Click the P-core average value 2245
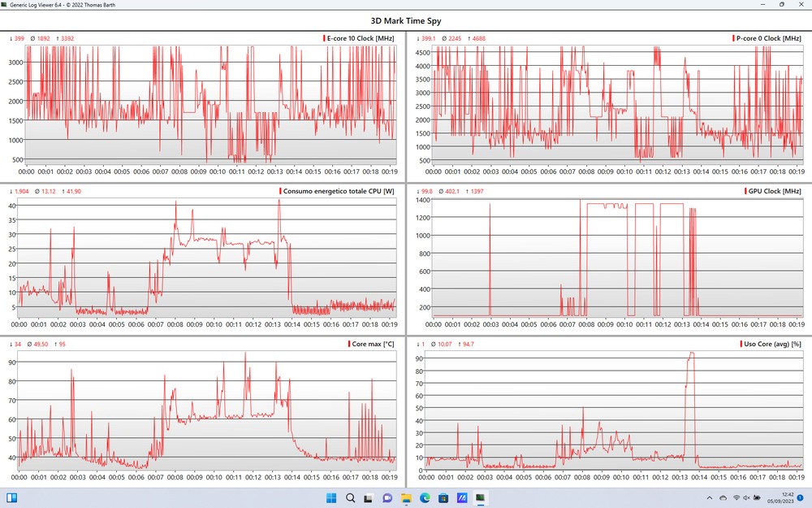Image resolution: width=812 pixels, height=508 pixels. tap(455, 38)
